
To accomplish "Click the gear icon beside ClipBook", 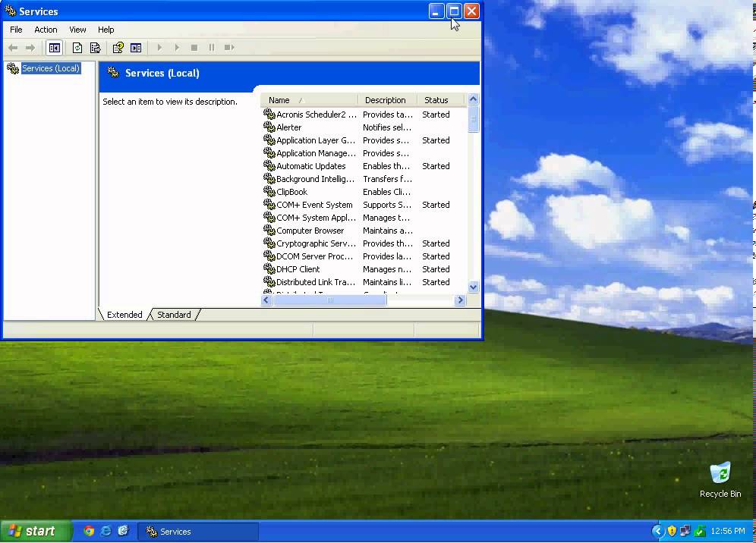I will coord(269,192).
